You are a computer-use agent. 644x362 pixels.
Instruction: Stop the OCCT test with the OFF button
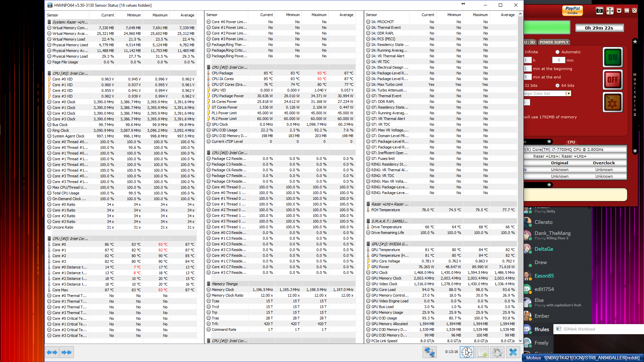pos(613,80)
